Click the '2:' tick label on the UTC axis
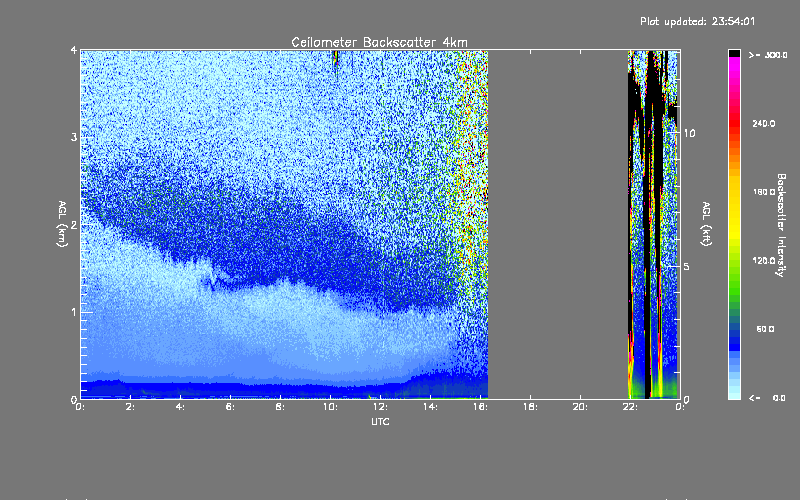This screenshot has width=800, height=500. click(130, 407)
